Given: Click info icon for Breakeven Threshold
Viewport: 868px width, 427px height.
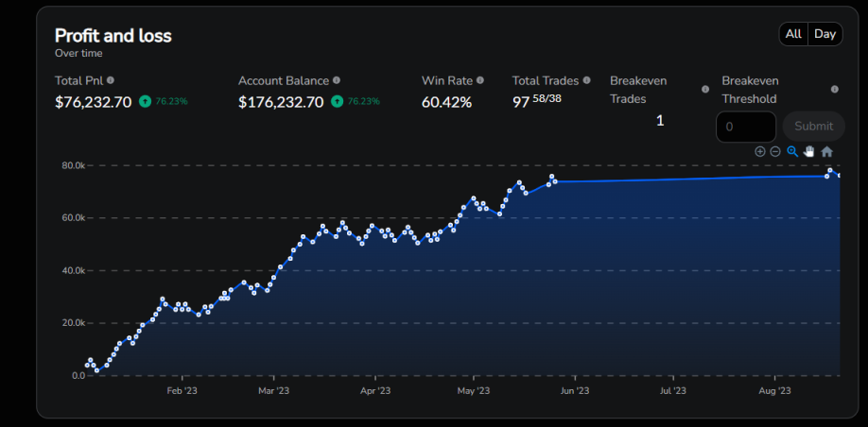Looking at the screenshot, I should coord(835,90).
